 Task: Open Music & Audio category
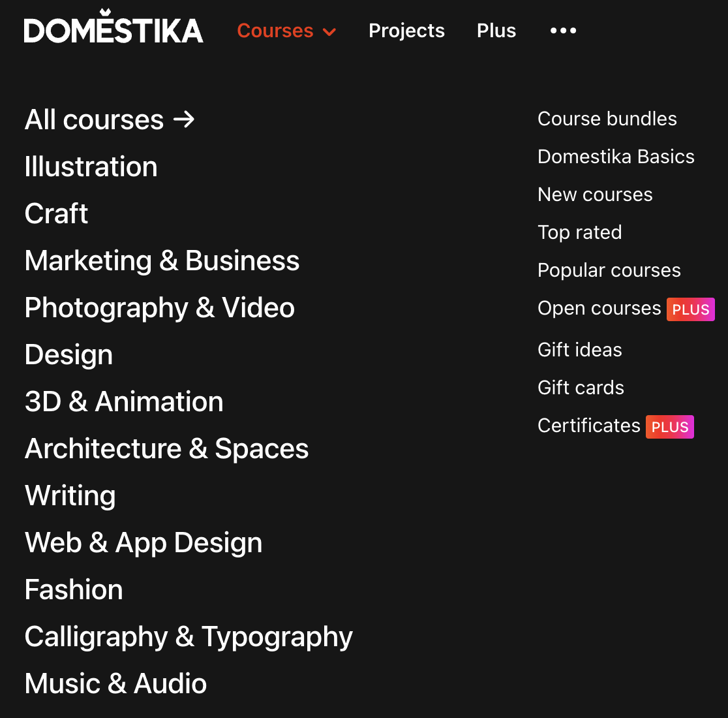point(115,683)
